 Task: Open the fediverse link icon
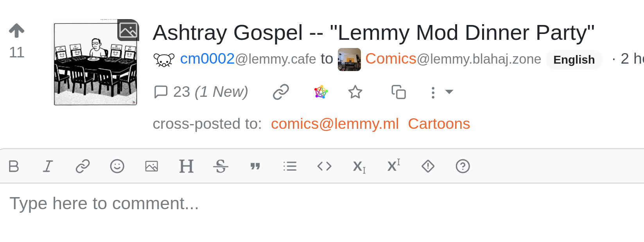click(x=321, y=92)
